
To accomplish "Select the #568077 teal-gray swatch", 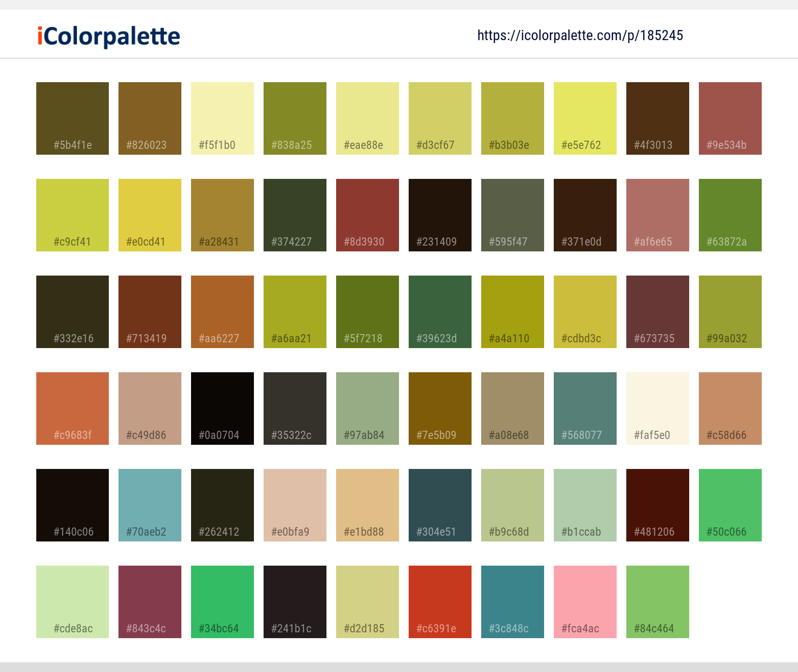I will click(x=585, y=409).
